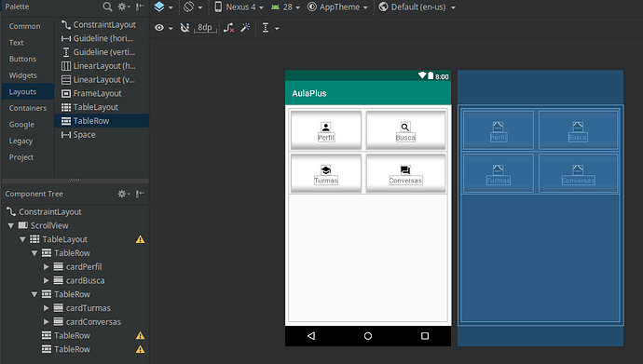Tap the recents button in the device preview
Screen dimensions: 643x364
tap(425, 336)
